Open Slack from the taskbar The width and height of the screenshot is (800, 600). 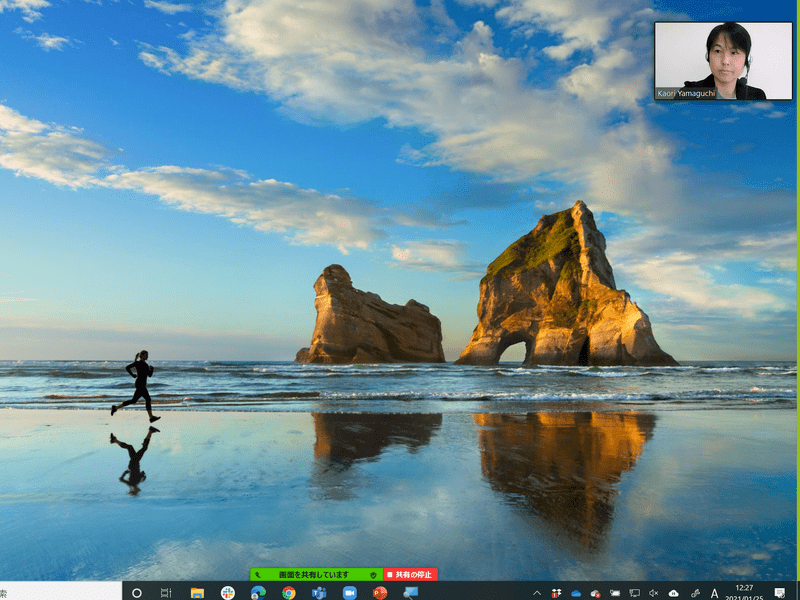click(228, 592)
